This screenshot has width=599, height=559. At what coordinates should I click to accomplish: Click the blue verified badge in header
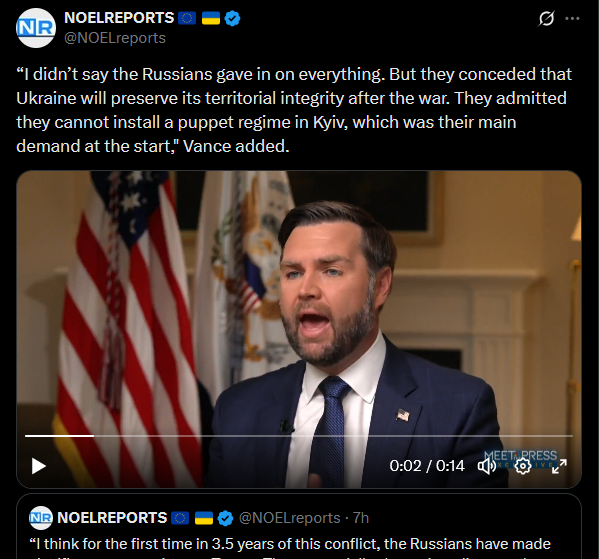coord(232,18)
